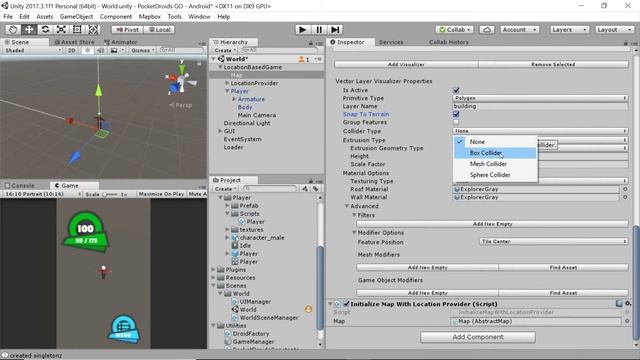The image size is (640, 360).
Task: Start Play mode
Action: 302,29
